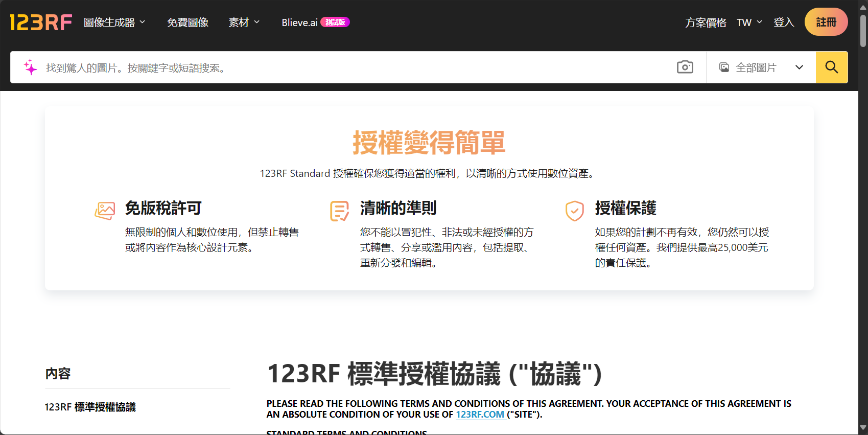
Task: Click the 123RF logo
Action: tap(41, 22)
